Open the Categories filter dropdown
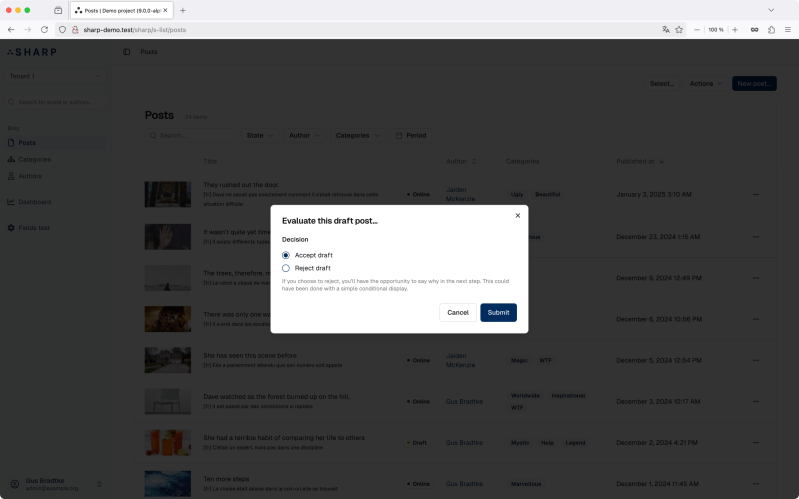 click(x=357, y=136)
